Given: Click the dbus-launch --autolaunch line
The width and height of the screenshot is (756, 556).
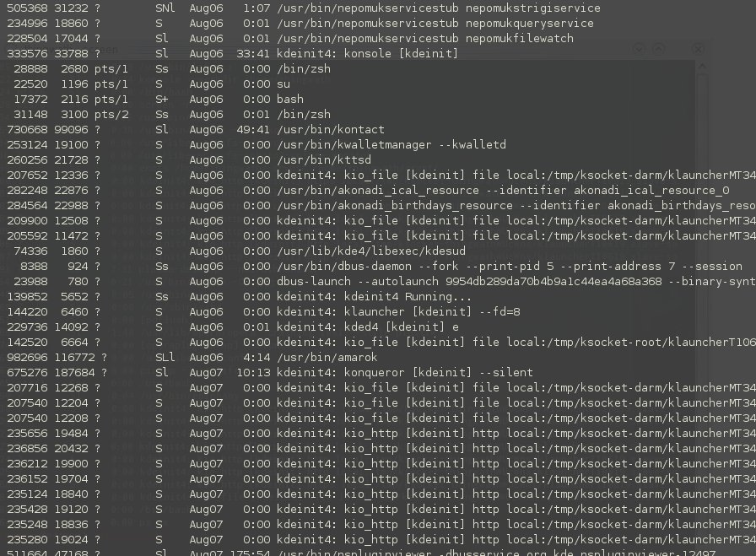Looking at the screenshot, I should pos(381,282).
